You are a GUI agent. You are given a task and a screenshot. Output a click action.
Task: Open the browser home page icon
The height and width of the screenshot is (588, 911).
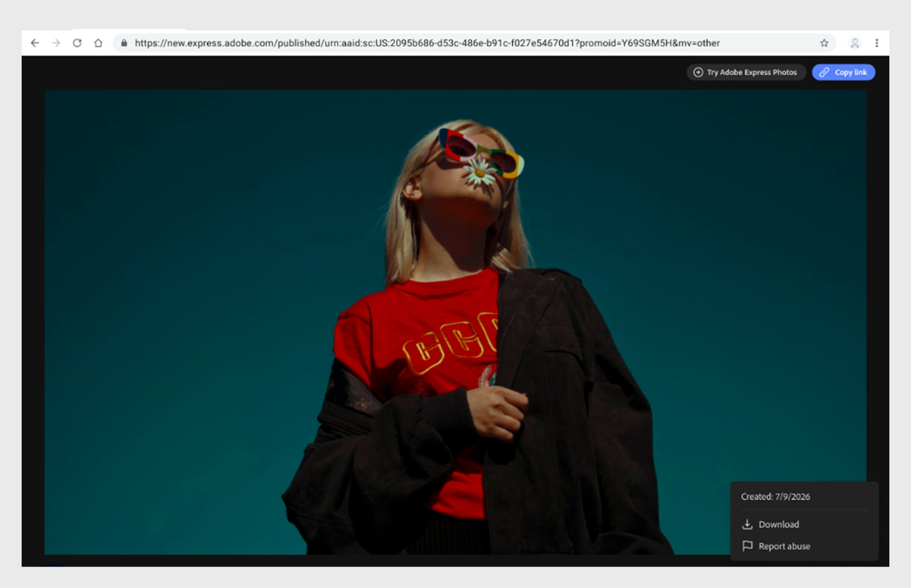tap(98, 43)
